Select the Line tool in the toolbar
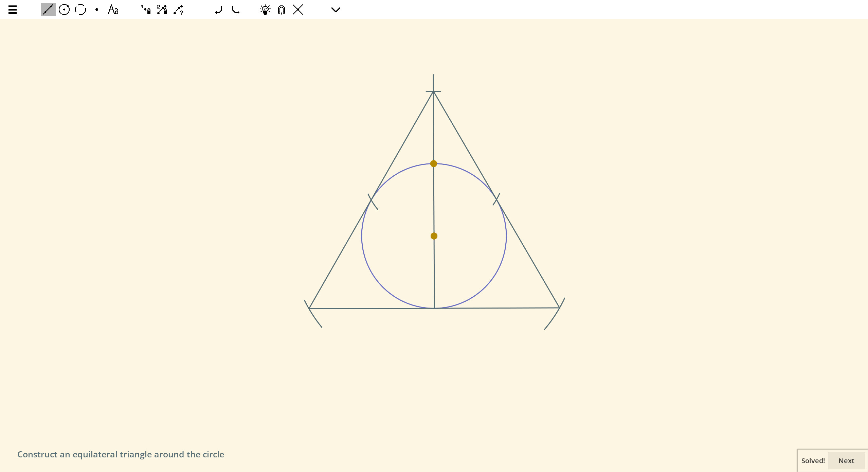Viewport: 868px width, 472px height. click(x=48, y=10)
